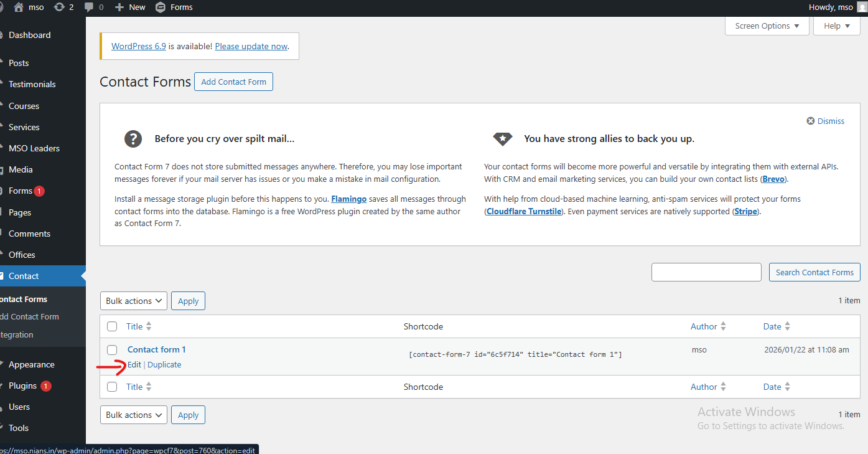
Task: Toggle the select-all checkbox in the table footer
Action: (x=112, y=387)
